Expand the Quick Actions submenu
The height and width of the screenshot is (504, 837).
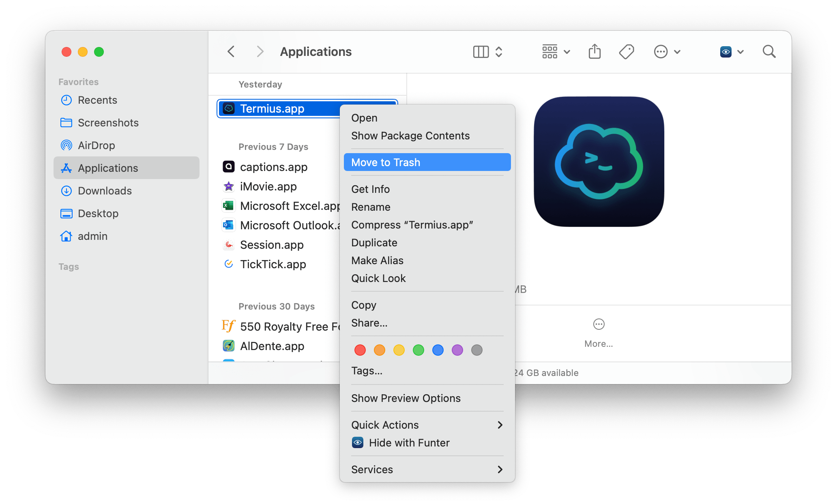point(427,425)
